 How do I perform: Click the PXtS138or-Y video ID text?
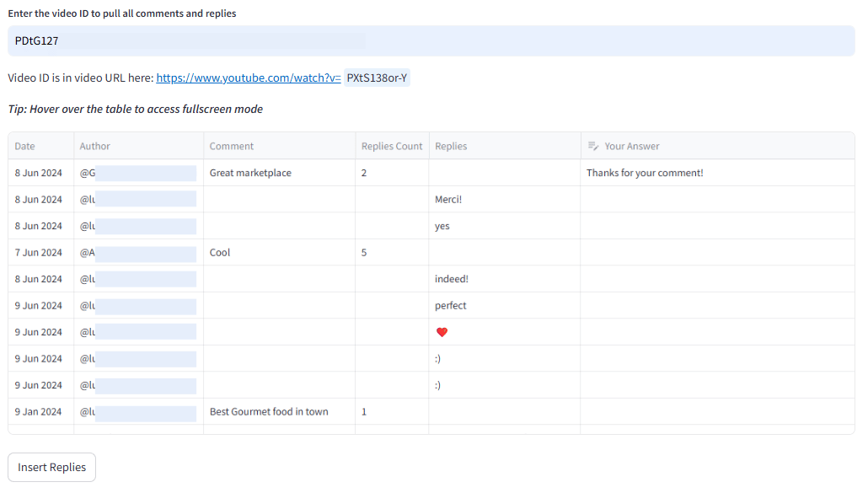coord(376,77)
